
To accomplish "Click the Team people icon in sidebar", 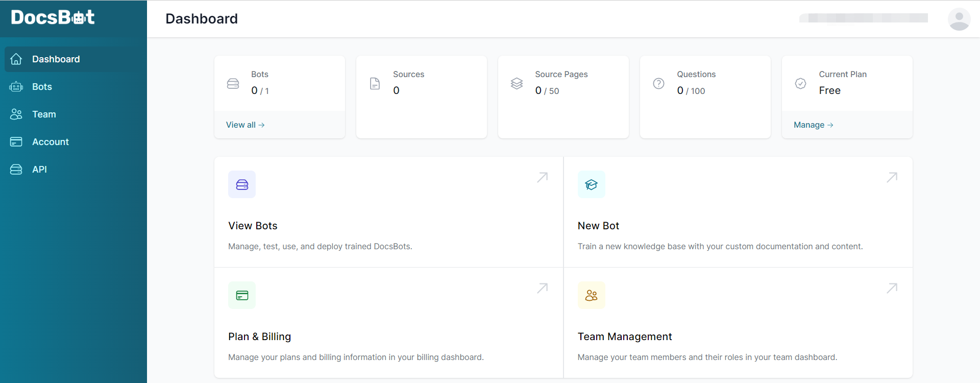I will pos(16,114).
